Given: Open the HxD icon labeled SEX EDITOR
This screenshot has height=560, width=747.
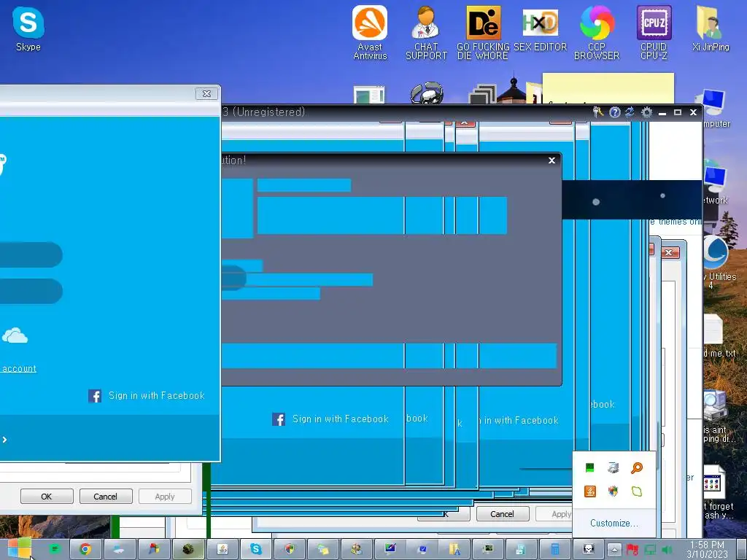Looking at the screenshot, I should tap(541, 28).
